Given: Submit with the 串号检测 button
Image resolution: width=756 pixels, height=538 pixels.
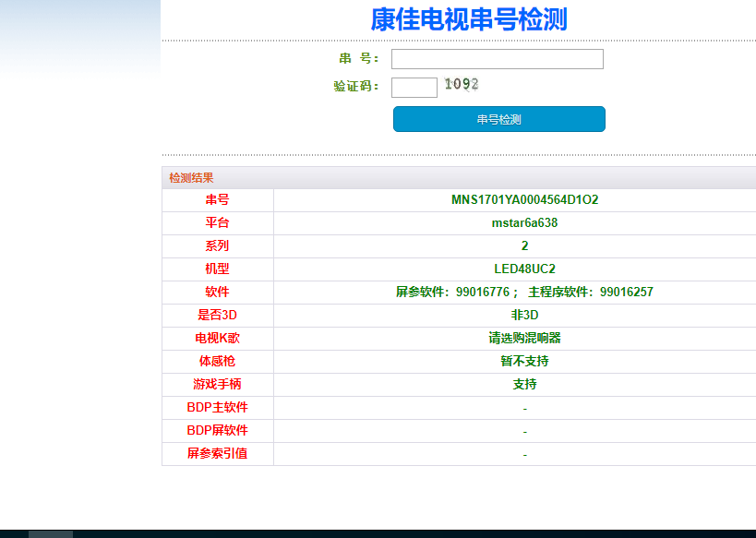Looking at the screenshot, I should 499,119.
